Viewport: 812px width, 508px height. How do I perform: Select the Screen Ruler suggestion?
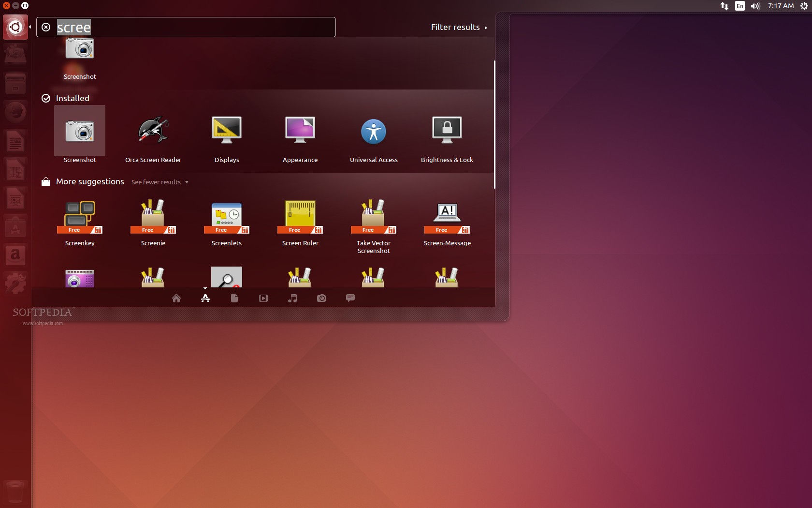300,223
